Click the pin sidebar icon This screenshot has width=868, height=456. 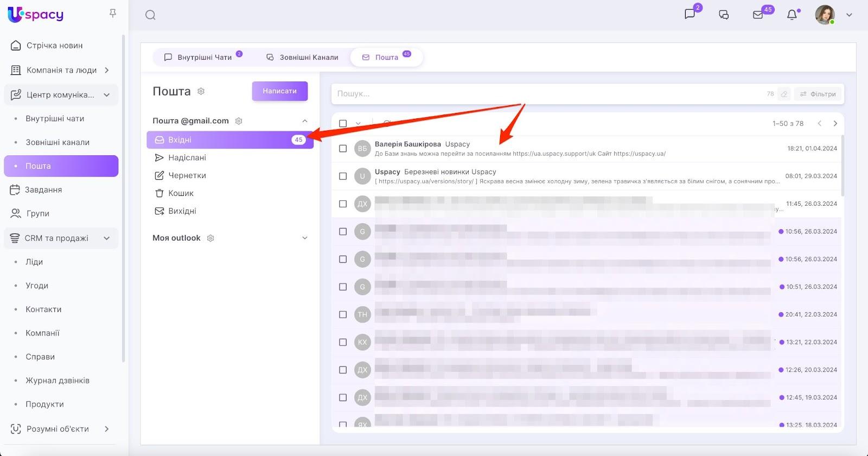click(x=113, y=13)
